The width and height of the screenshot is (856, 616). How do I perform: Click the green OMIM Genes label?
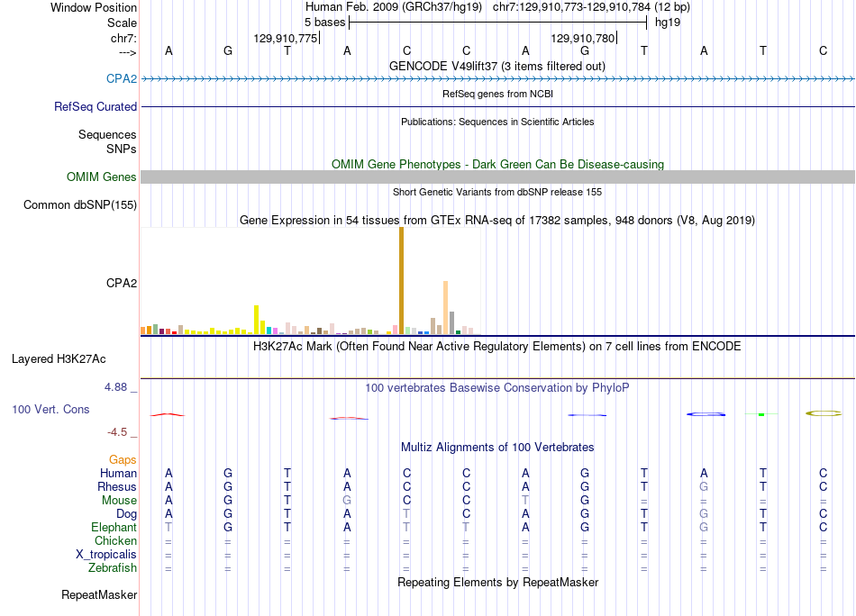[x=101, y=177]
